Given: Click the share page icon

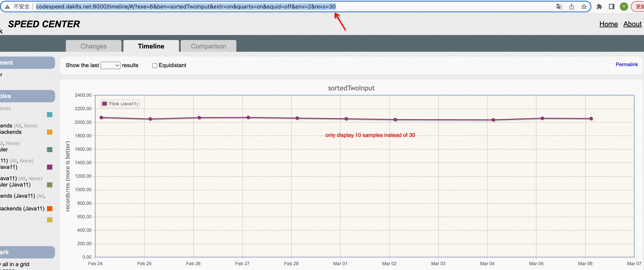Looking at the screenshot, I should [x=571, y=7].
